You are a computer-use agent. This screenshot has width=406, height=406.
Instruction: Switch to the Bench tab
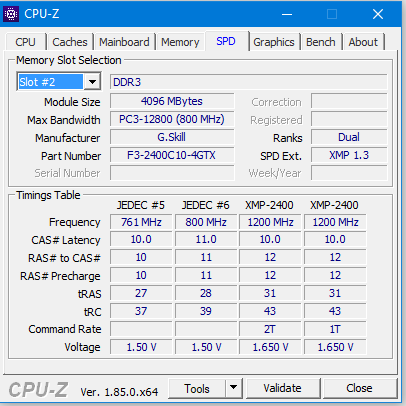click(x=321, y=42)
